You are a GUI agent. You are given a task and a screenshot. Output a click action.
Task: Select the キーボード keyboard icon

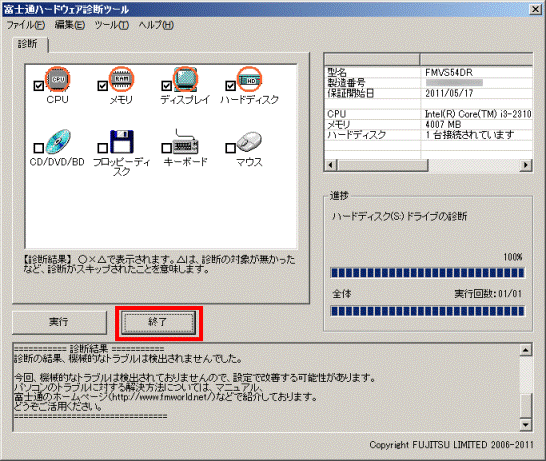tap(186, 142)
